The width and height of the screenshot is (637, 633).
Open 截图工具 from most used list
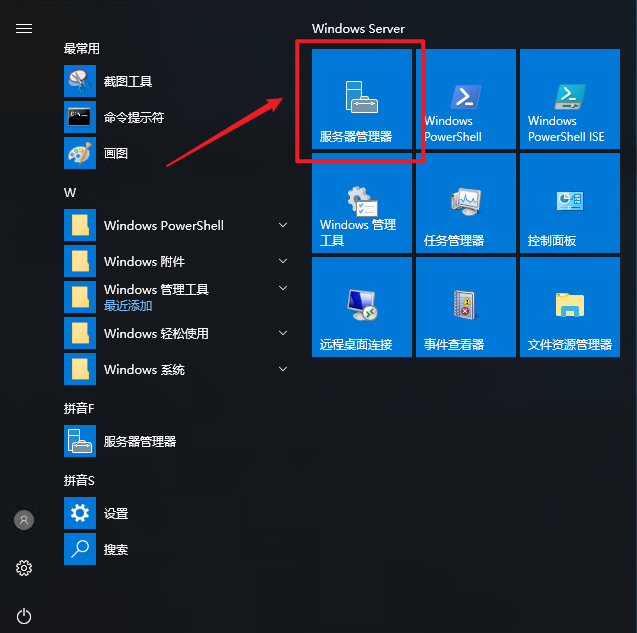[177, 81]
